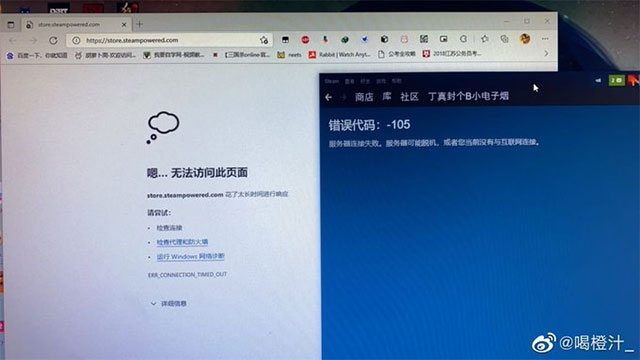The image size is (640, 360).
Task: Click the black cube extension icon
Action: coord(384,39)
